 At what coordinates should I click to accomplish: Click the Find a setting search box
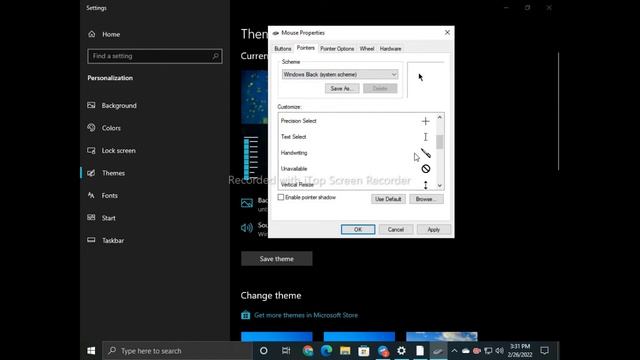155,56
